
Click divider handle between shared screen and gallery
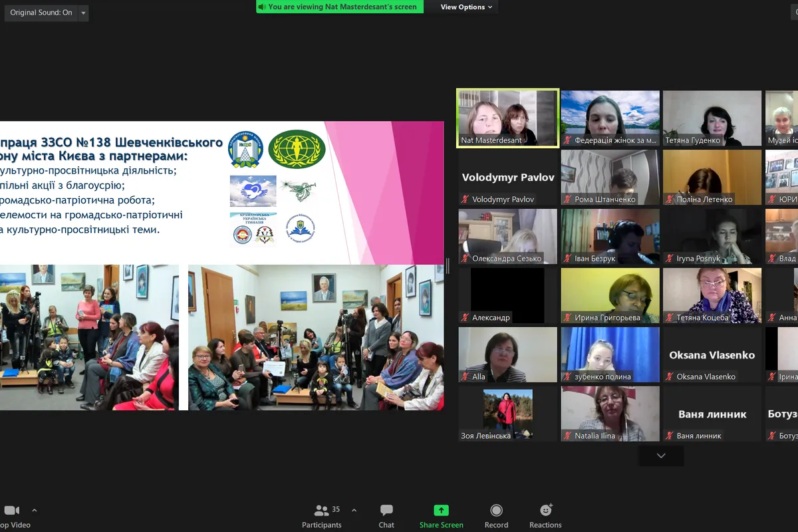pos(448,266)
